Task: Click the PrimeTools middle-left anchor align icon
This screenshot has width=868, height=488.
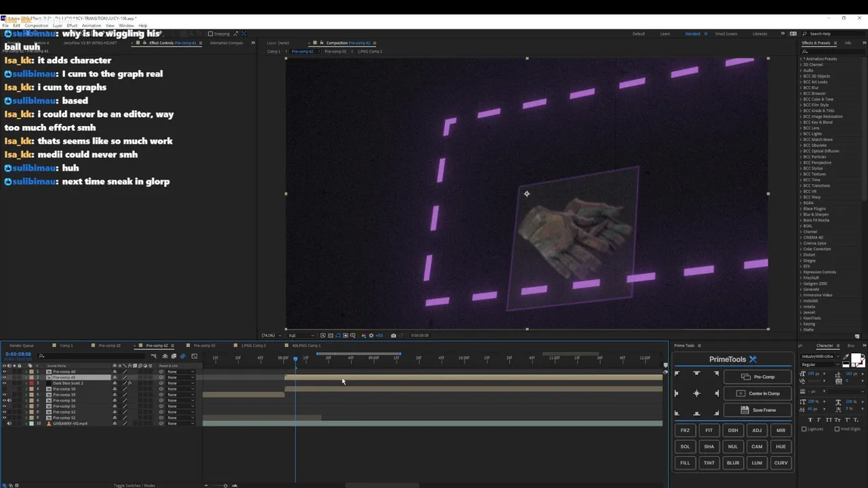Action: (677, 393)
